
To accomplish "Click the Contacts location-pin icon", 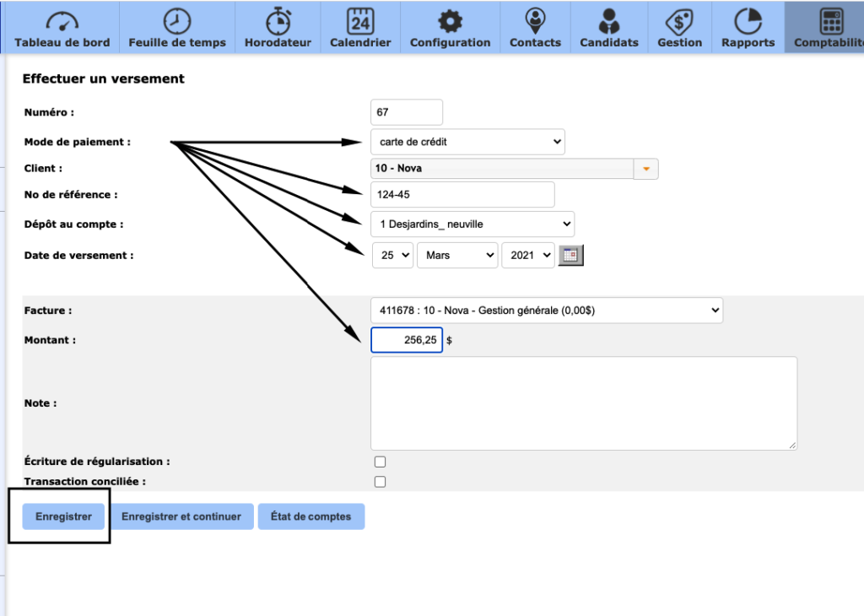I will point(535,20).
